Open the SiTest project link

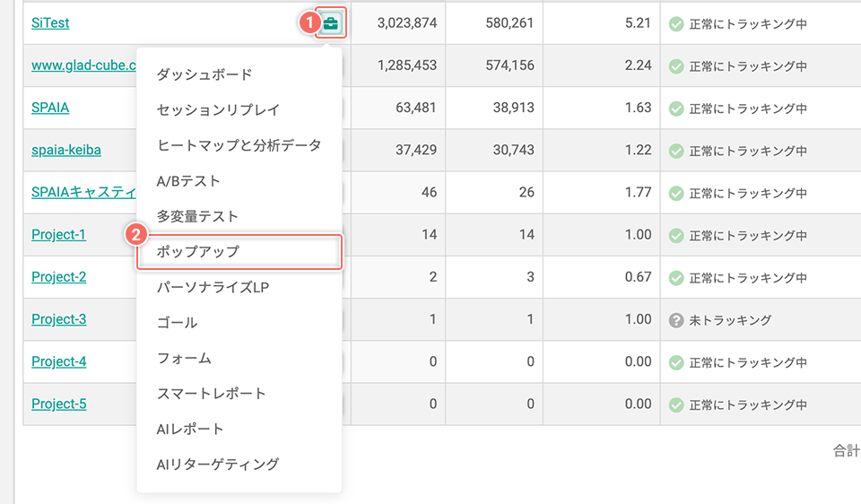pyautogui.click(x=50, y=23)
